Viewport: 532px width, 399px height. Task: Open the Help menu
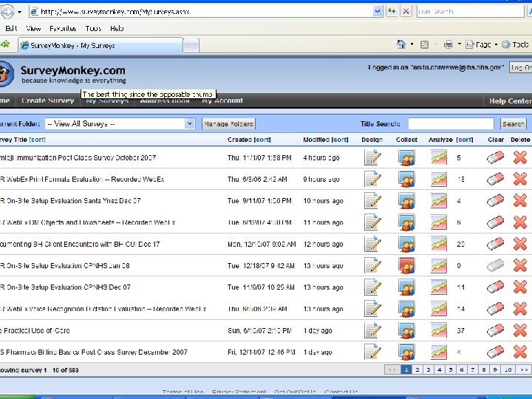117,29
